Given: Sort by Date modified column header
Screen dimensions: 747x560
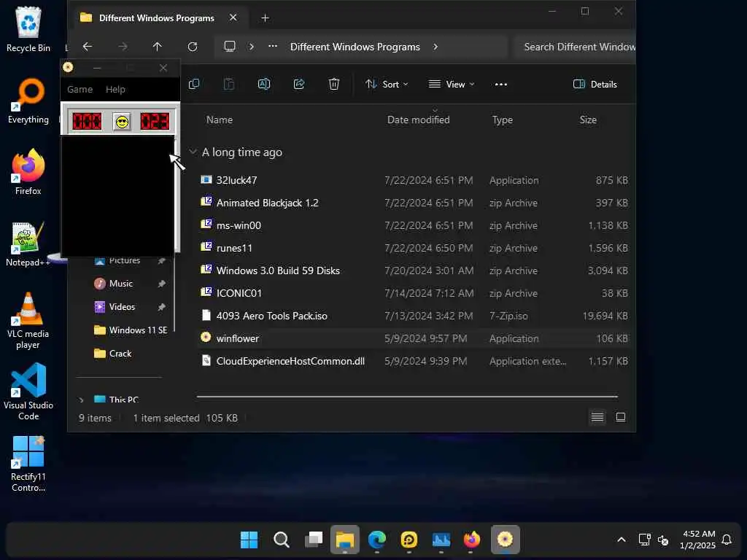Looking at the screenshot, I should [418, 120].
